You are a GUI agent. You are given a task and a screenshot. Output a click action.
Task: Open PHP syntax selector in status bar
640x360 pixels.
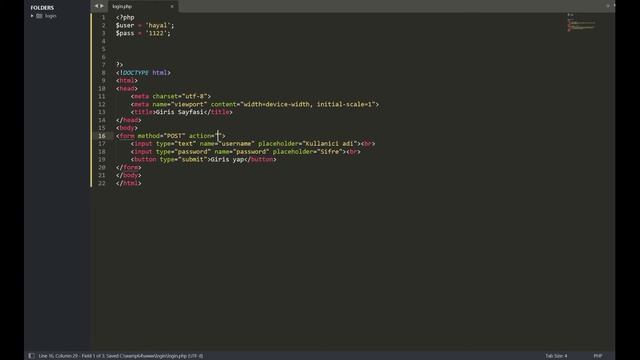[598, 356]
